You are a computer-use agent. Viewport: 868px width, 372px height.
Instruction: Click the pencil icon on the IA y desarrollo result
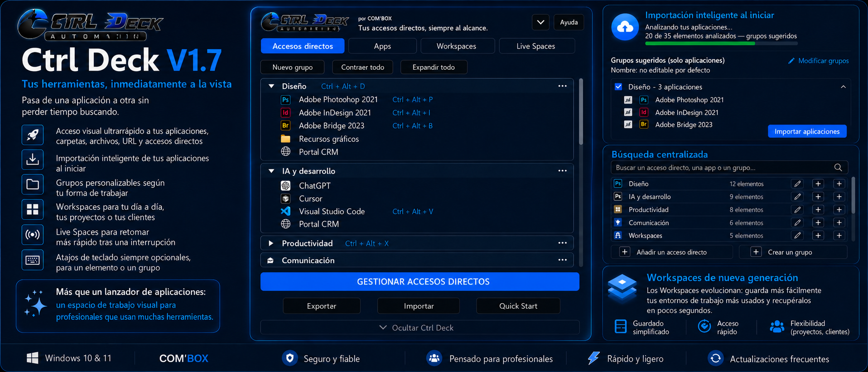[797, 197]
